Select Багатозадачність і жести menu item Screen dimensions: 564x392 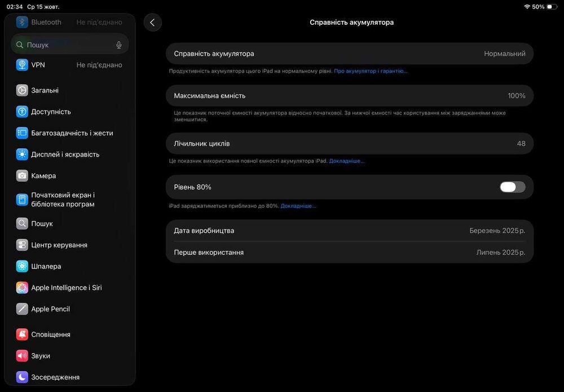[72, 133]
